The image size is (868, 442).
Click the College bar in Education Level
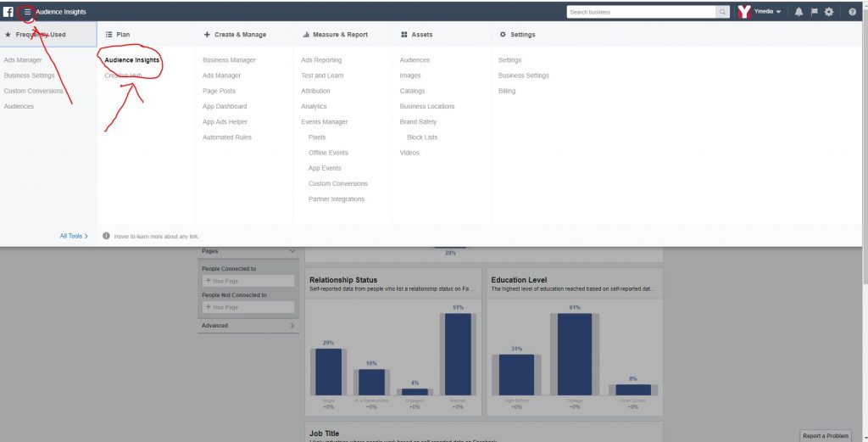(x=575, y=354)
